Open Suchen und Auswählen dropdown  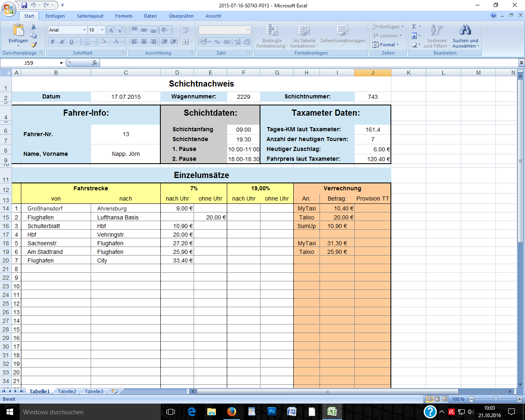(466, 36)
